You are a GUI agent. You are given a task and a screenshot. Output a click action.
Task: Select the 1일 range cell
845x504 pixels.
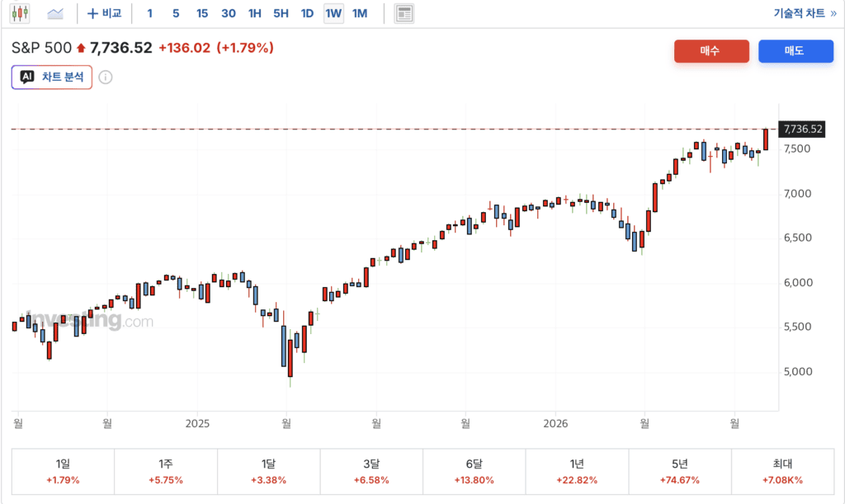[x=63, y=471]
